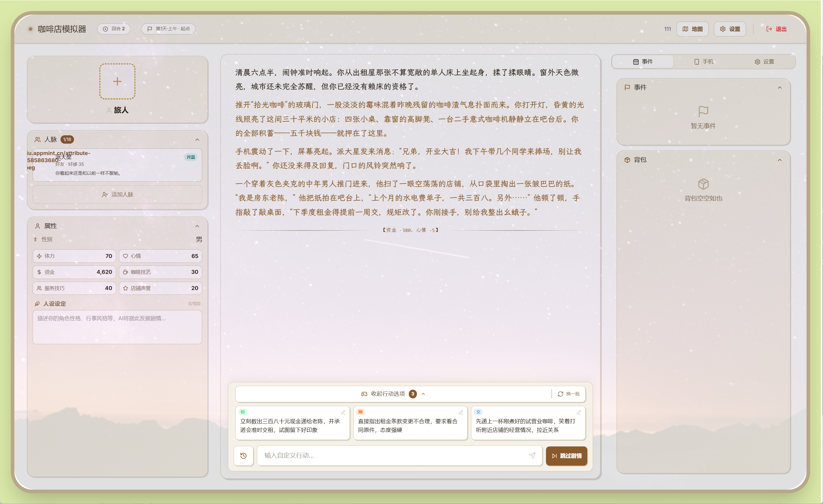Click the 添加人脉 button
This screenshot has height=504, width=823.
point(117,195)
